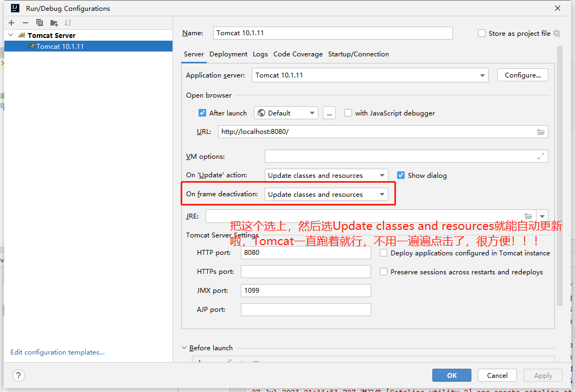This screenshot has height=392, width=575.
Task: Click the Tomcat Server category icon
Action: coord(22,35)
